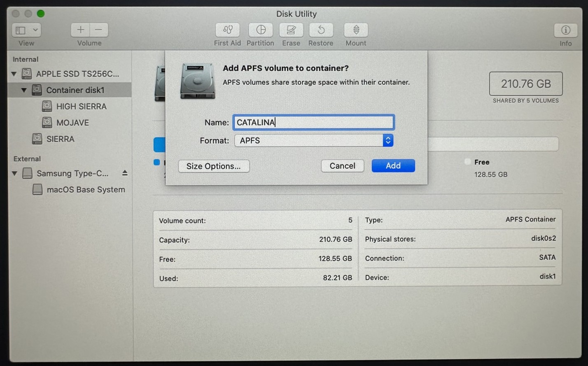Select Samsung Type-C external drive

[x=66, y=173]
